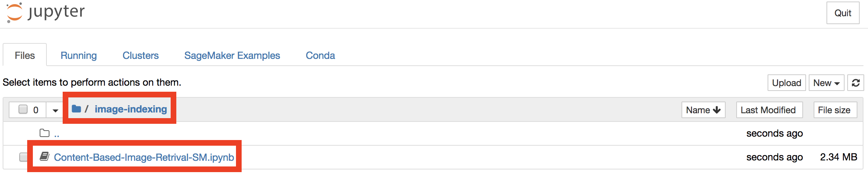Click the notebook icon beside Content-Based-Image-Retrival-SM.ipynb
868x174 pixels.
pos(45,157)
